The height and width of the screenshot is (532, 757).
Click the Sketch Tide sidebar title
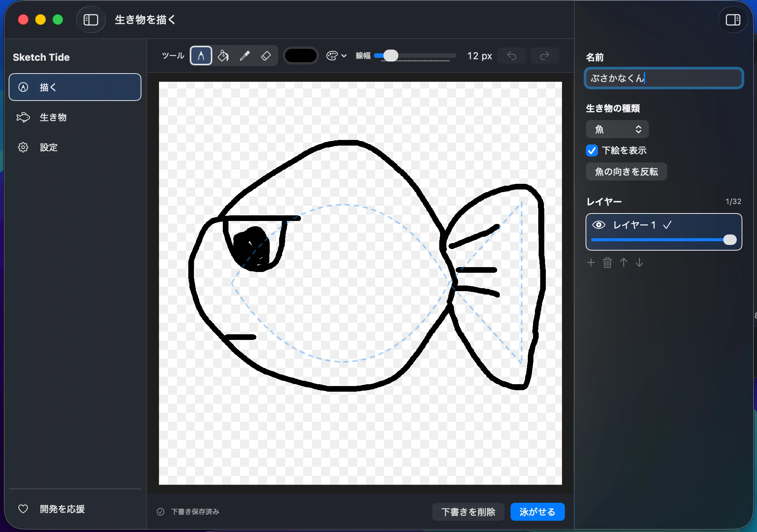pyautogui.click(x=41, y=57)
